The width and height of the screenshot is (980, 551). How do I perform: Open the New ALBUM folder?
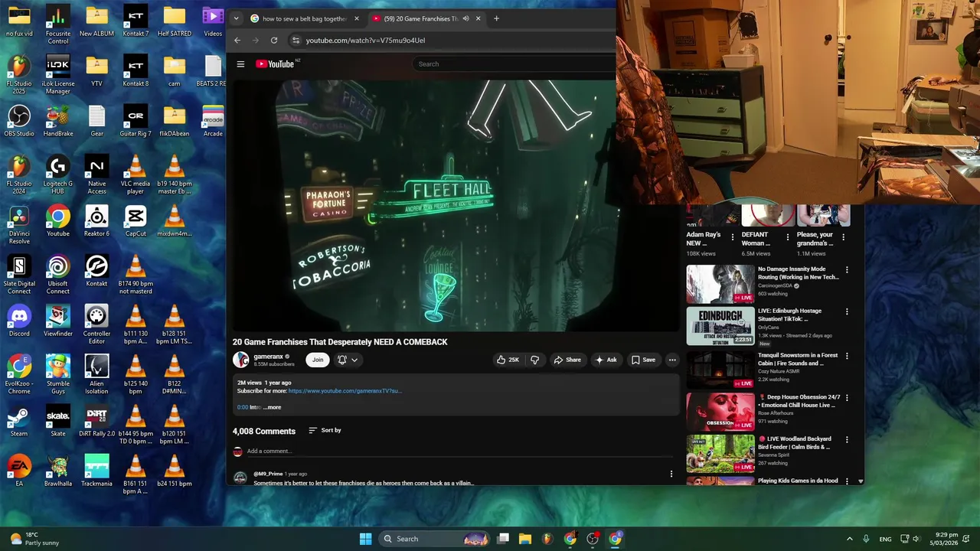click(x=96, y=21)
